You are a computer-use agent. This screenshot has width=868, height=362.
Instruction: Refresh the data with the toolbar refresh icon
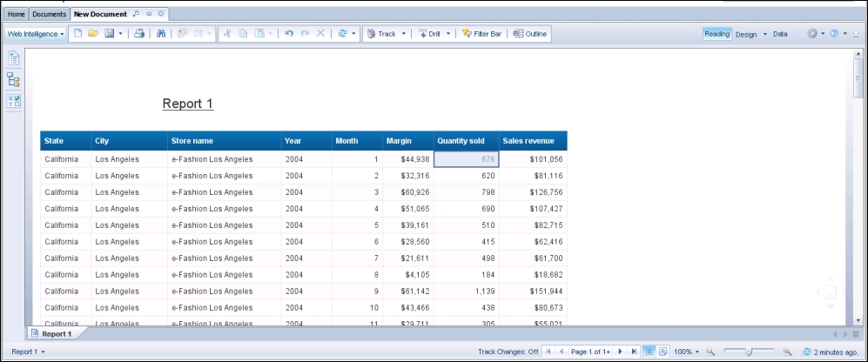click(x=343, y=33)
